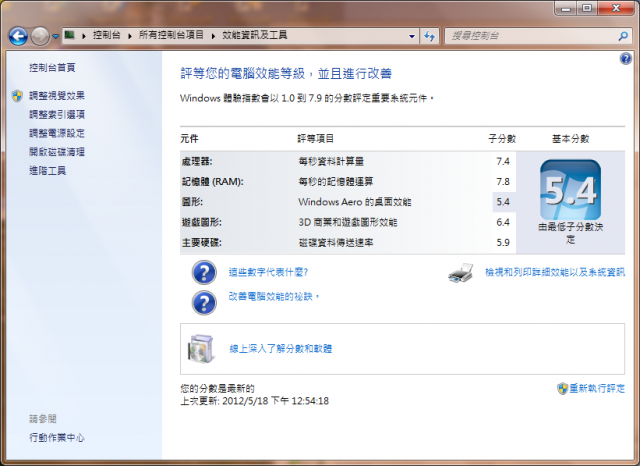Select the 圖形 row label
Viewport: 640px width, 466px height.
pyautogui.click(x=192, y=202)
